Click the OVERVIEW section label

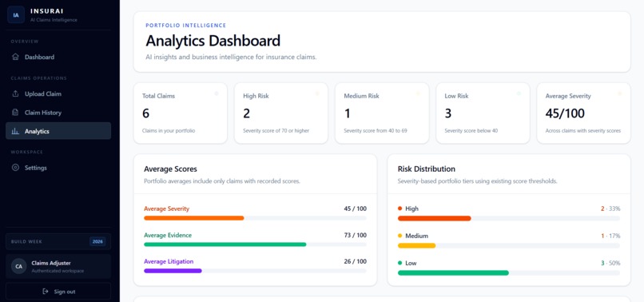(25, 42)
